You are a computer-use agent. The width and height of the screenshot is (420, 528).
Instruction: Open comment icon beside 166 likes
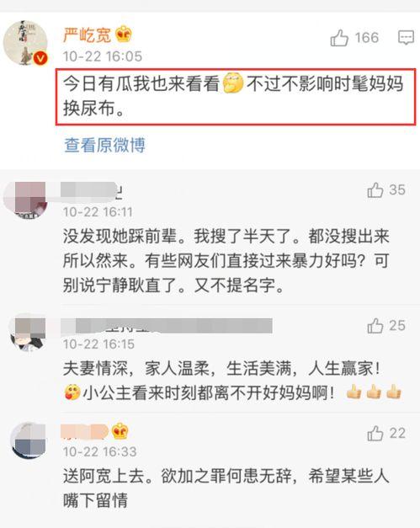(x=406, y=37)
